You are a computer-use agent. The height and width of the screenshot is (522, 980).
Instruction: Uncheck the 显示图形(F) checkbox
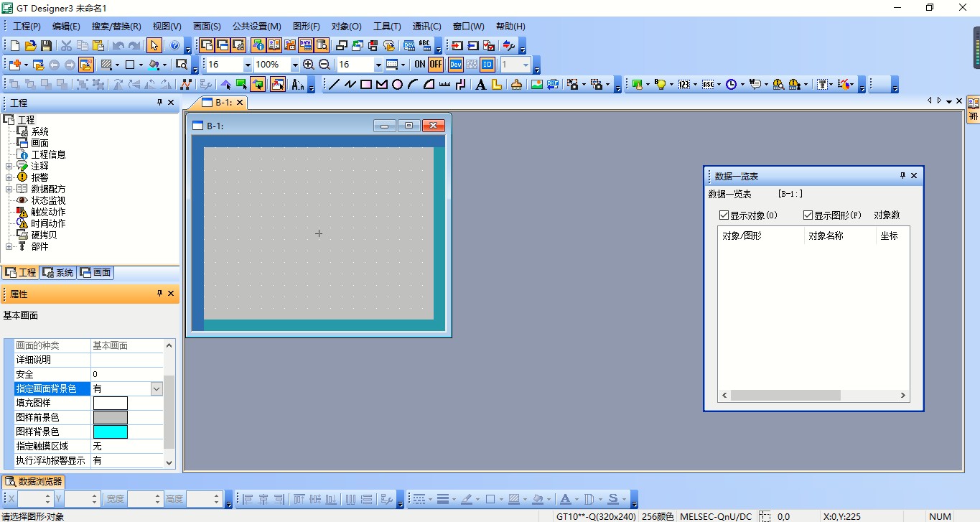808,215
